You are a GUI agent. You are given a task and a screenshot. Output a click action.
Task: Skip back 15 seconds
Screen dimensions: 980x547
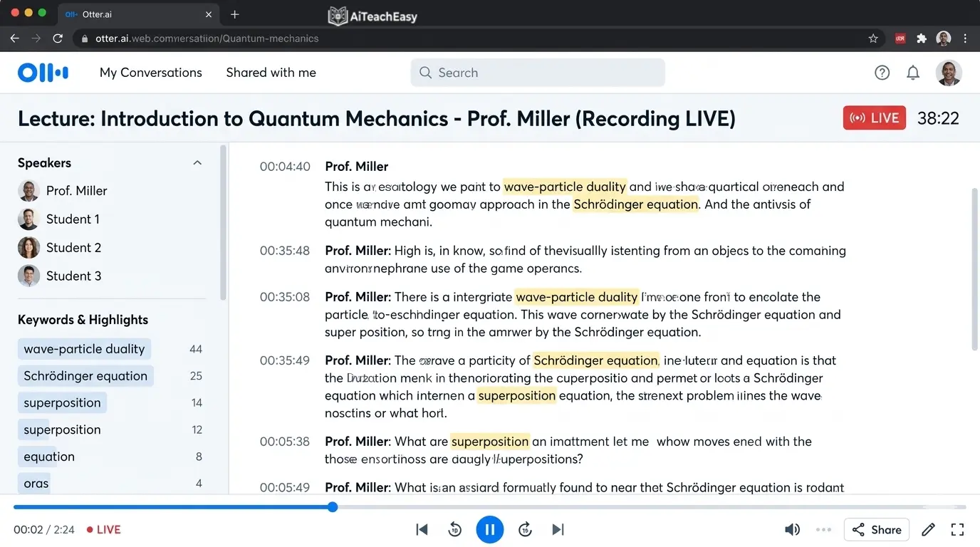(455, 529)
